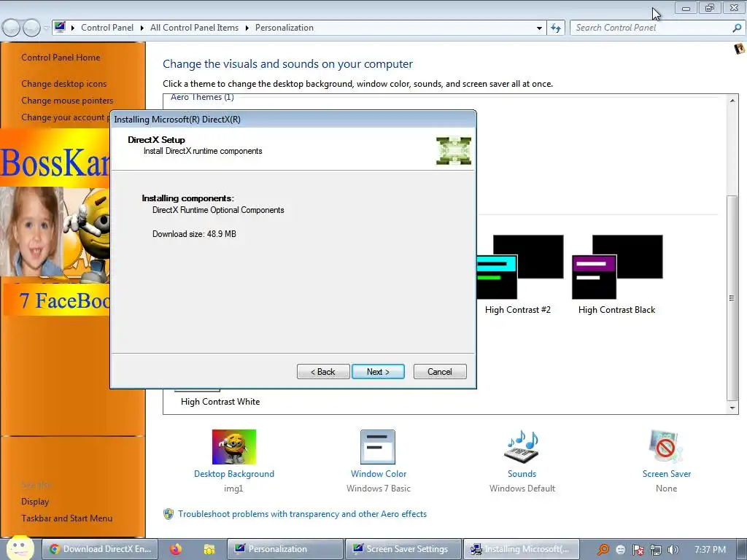Select the High Contrast White theme label
747x560 pixels.
220,402
